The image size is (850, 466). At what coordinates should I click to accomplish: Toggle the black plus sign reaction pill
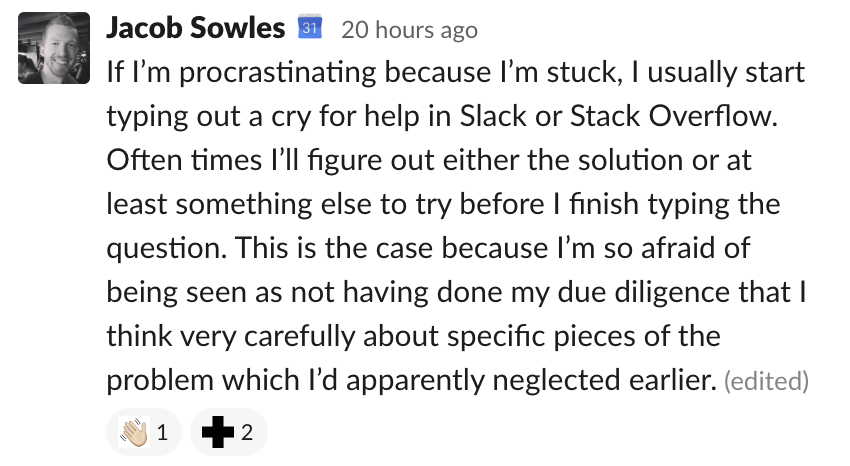click(x=229, y=432)
